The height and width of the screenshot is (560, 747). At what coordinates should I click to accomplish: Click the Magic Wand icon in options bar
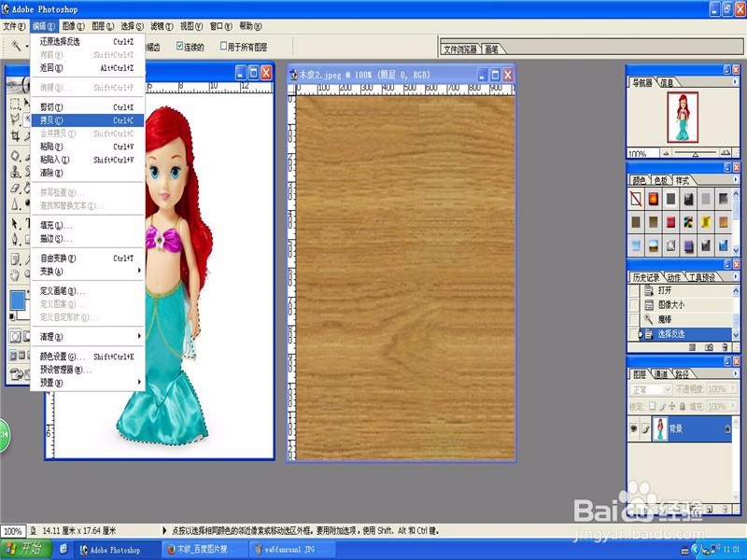click(x=16, y=46)
